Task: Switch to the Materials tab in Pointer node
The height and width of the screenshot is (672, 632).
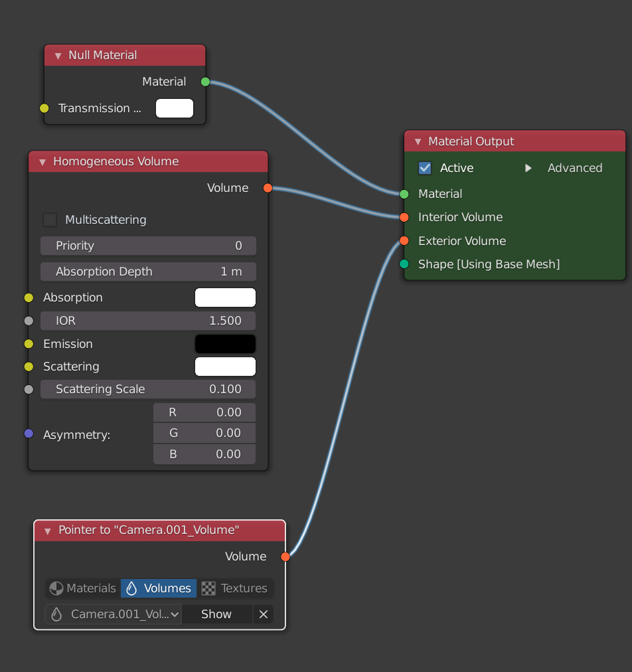Action: coord(83,588)
